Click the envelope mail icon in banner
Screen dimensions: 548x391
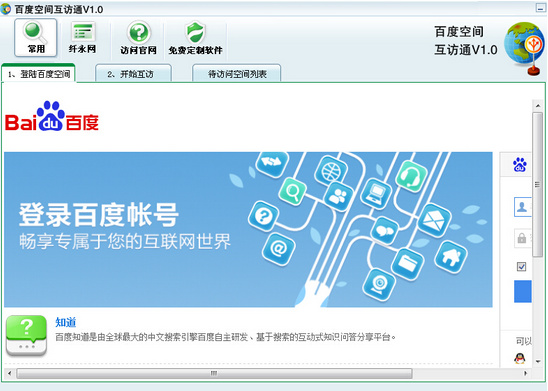[x=434, y=220]
